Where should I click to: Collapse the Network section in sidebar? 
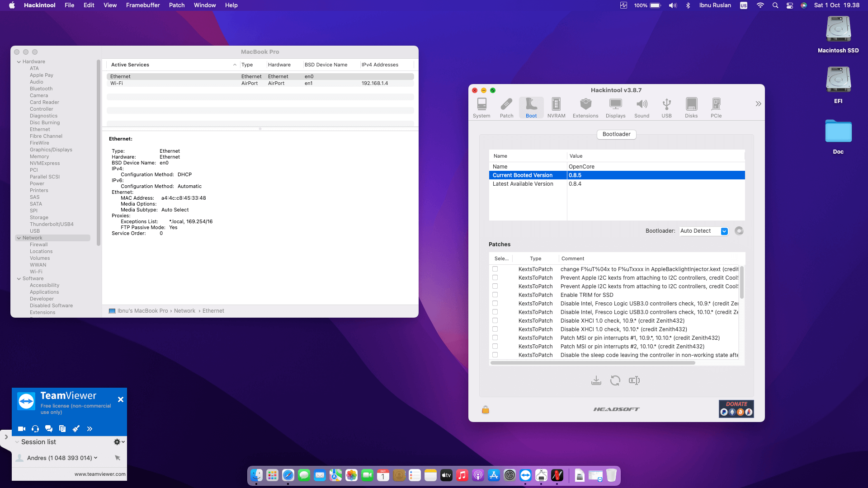pyautogui.click(x=19, y=238)
